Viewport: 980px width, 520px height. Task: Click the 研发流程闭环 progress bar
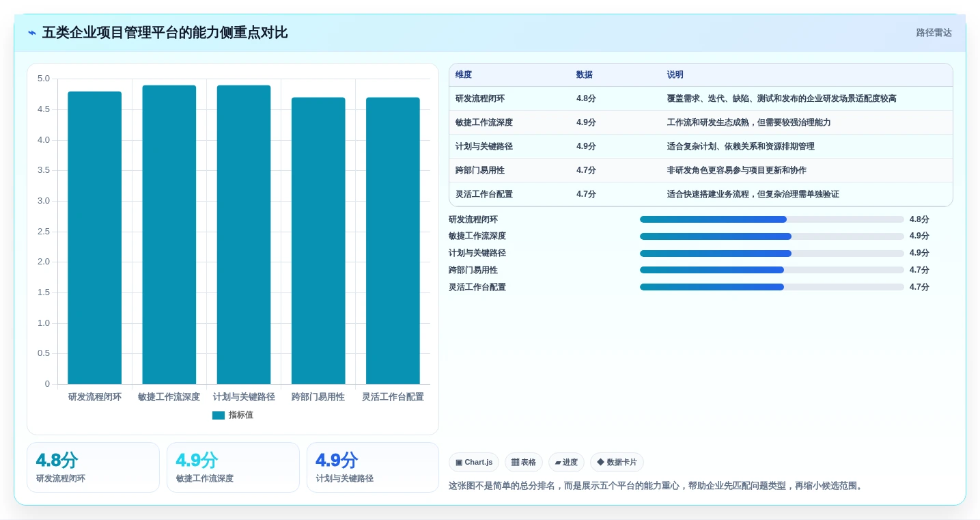772,219
